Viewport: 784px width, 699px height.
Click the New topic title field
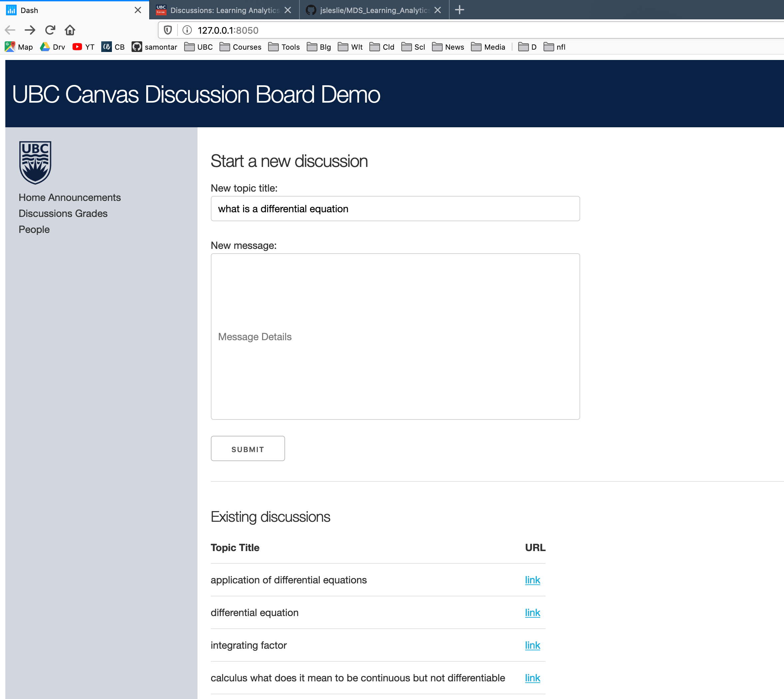395,209
